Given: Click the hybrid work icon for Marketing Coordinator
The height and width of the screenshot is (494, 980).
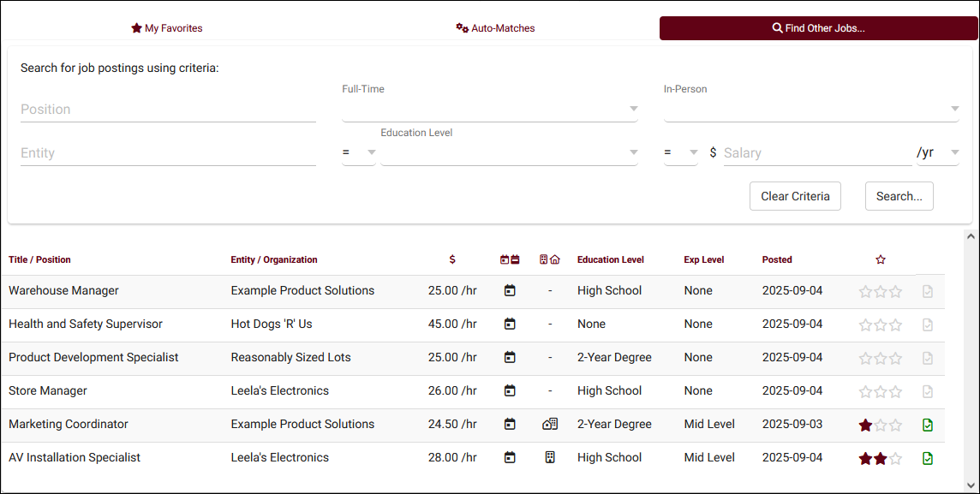Looking at the screenshot, I should coord(550,425).
